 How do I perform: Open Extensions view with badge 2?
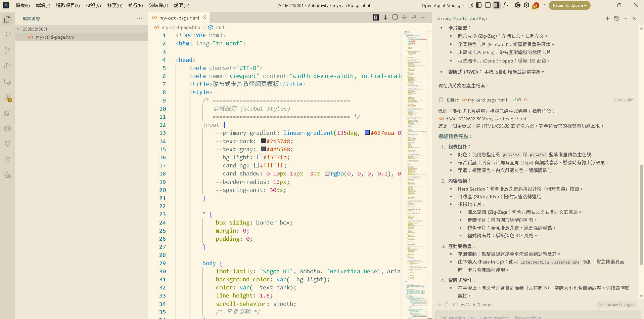pos(7,97)
